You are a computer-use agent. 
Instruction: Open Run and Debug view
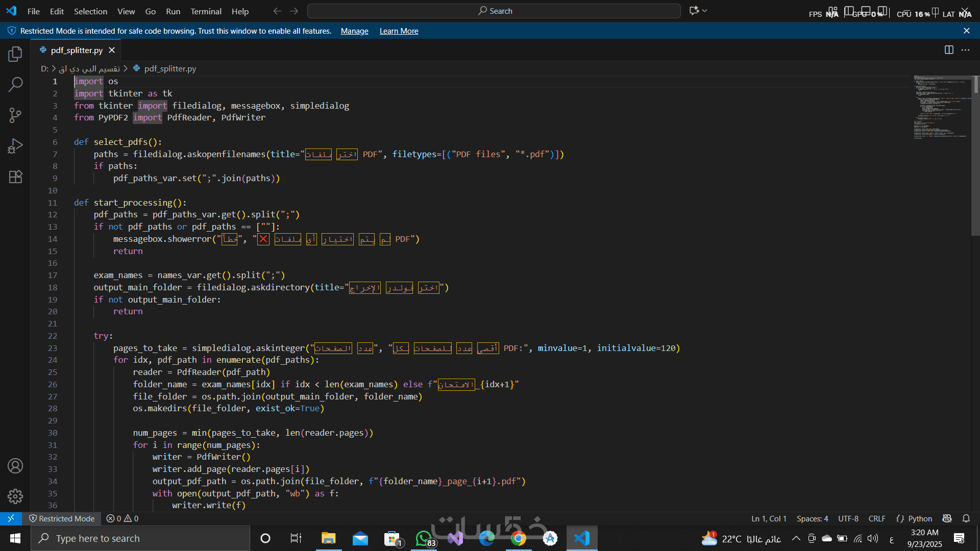tap(15, 146)
